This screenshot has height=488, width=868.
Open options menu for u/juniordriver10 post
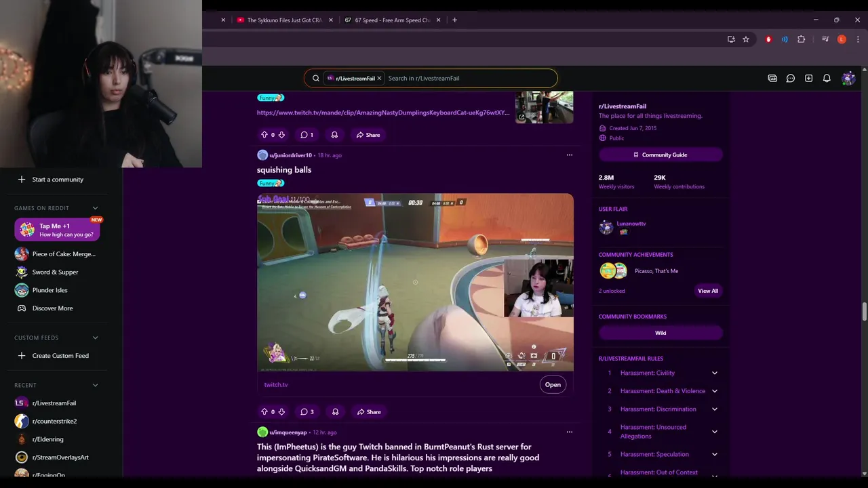[569, 155]
